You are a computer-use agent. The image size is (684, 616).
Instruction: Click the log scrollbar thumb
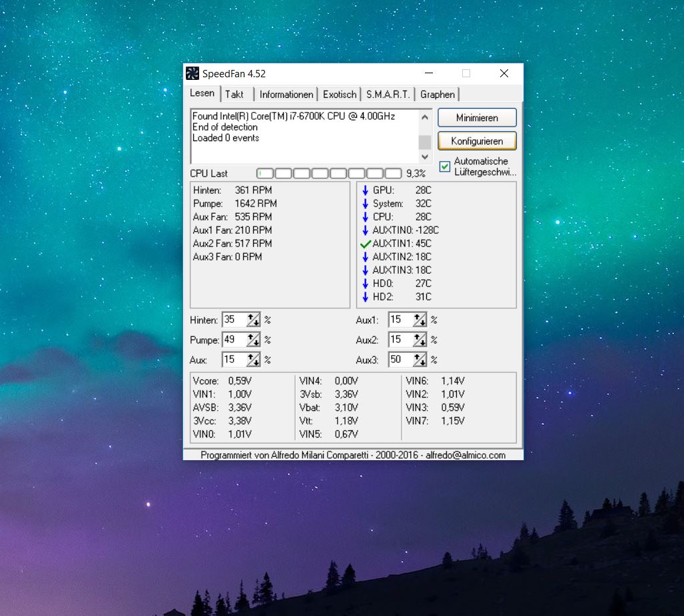point(424,143)
